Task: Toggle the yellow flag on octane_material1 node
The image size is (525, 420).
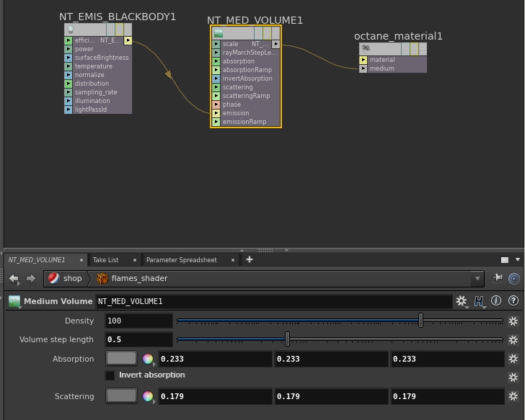Action: pyautogui.click(x=414, y=49)
